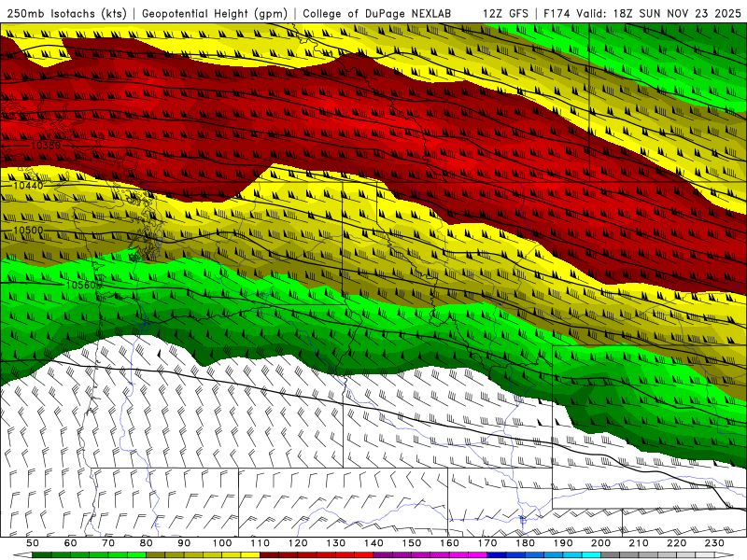Click the 130 value on the color scale
This screenshot has height=560, width=747.
pyautogui.click(x=336, y=543)
